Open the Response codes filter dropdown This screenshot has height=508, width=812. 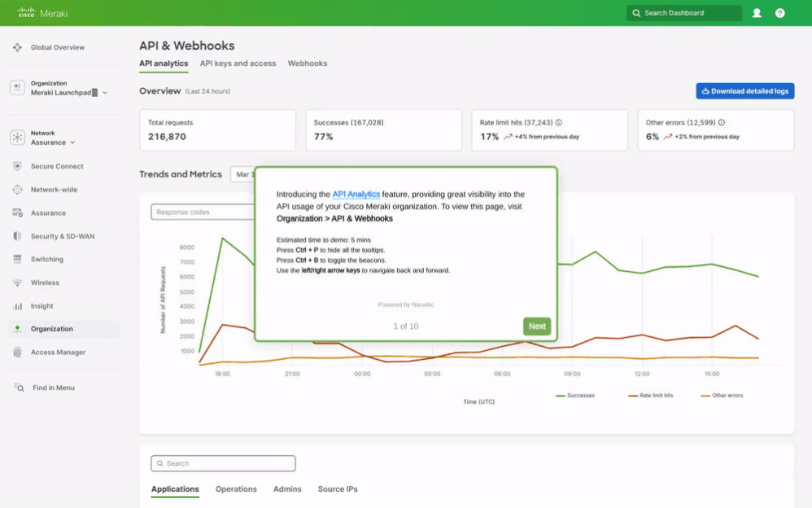pyautogui.click(x=203, y=212)
